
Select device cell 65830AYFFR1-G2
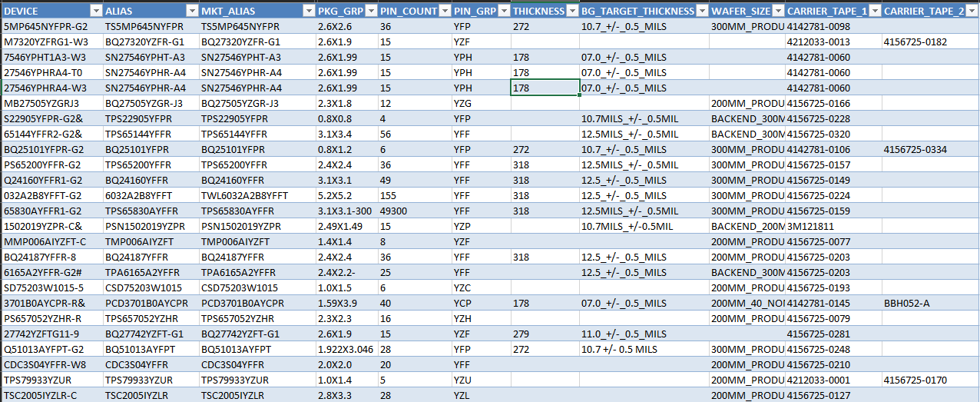(51, 211)
